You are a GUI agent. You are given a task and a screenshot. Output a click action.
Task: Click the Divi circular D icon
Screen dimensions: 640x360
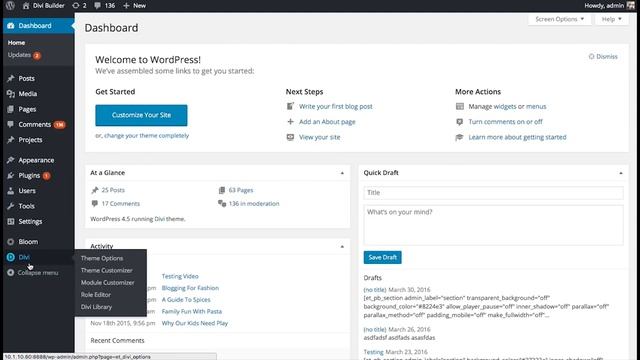click(11, 257)
